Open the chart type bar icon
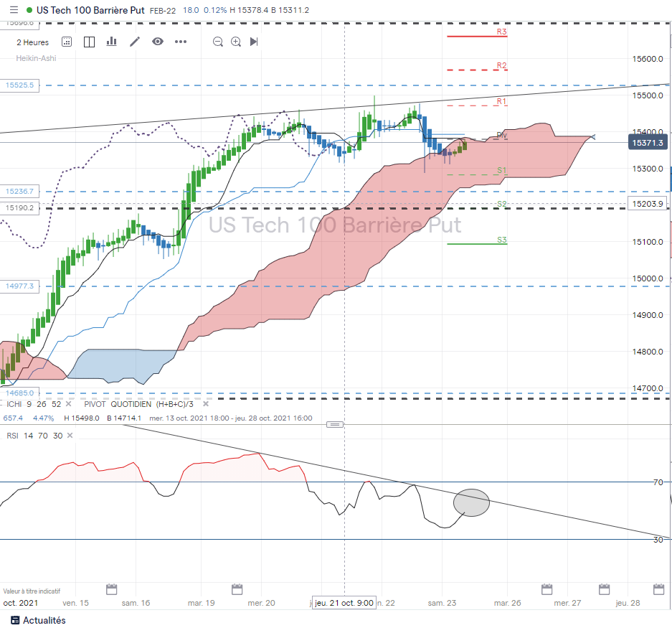 coord(111,41)
